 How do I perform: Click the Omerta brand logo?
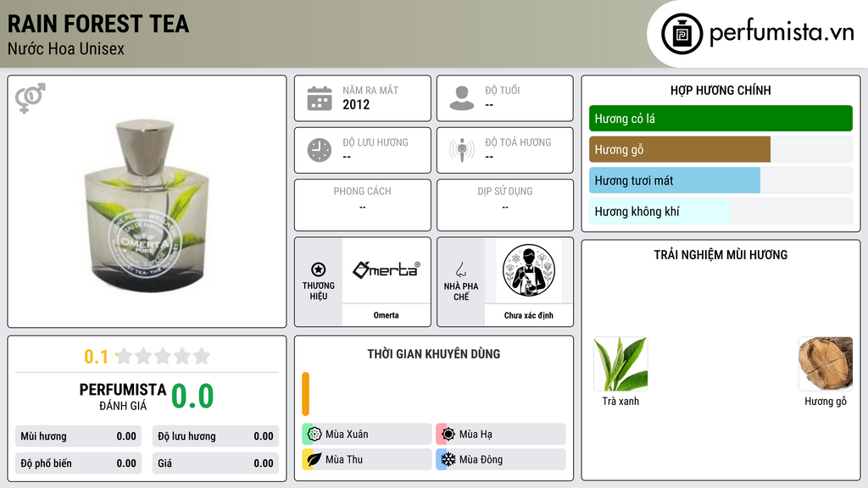[386, 269]
